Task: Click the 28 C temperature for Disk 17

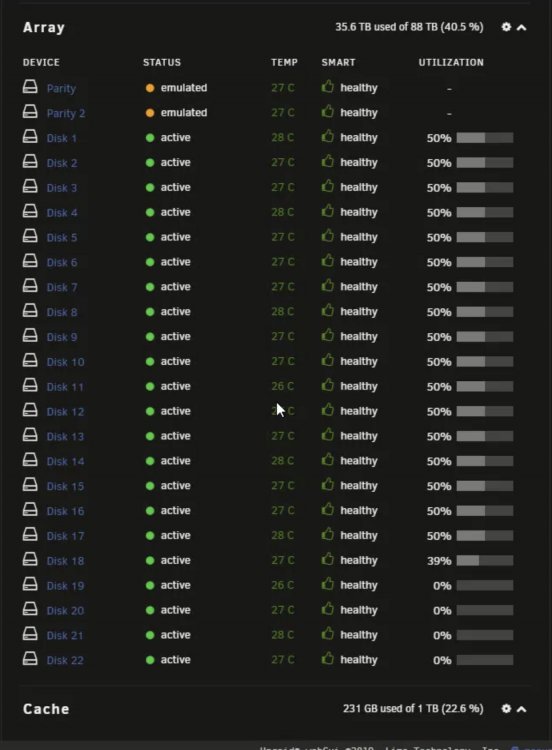Action: tap(283, 535)
